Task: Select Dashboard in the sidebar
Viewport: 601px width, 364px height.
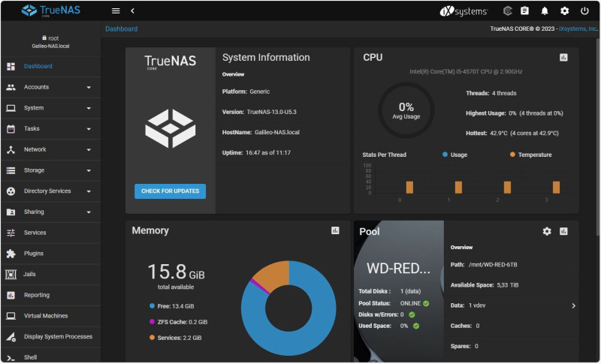Action: [50, 66]
